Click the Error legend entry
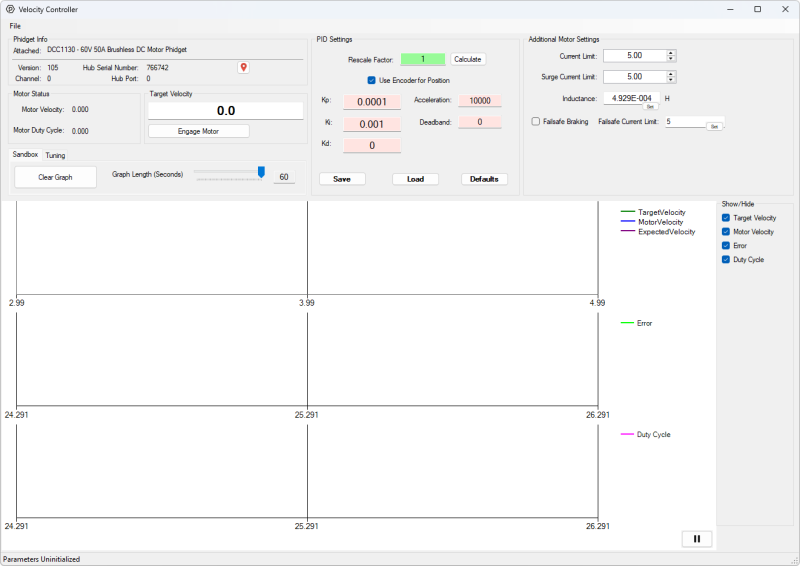Viewport: 800px width, 566px height. (636, 323)
